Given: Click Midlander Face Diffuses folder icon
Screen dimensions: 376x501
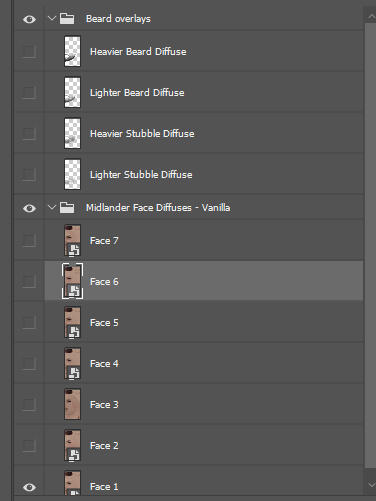Looking at the screenshot, I should (67, 208).
